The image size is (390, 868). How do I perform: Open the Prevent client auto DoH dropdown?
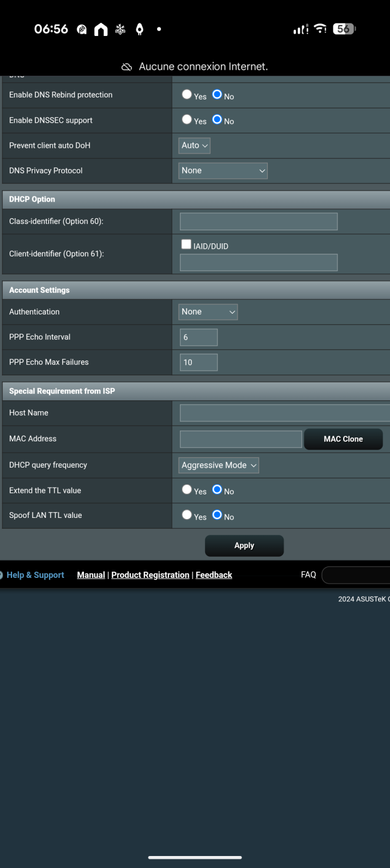tap(195, 146)
